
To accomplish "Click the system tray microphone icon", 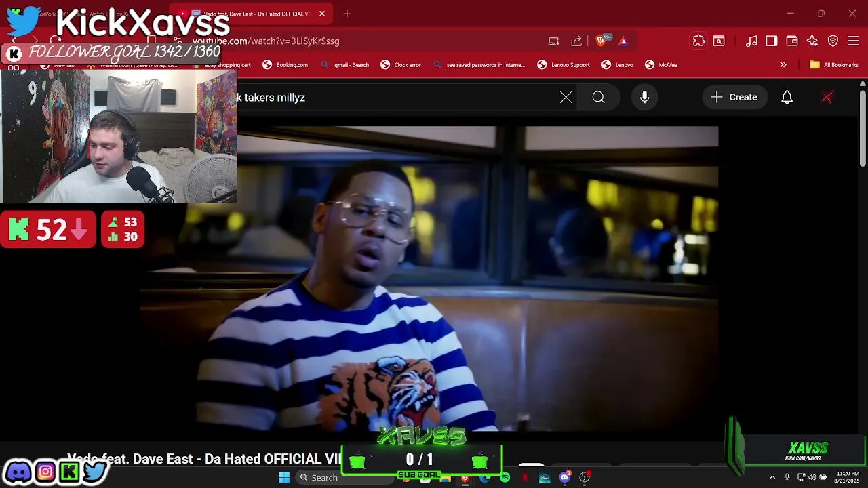I will pos(787,477).
